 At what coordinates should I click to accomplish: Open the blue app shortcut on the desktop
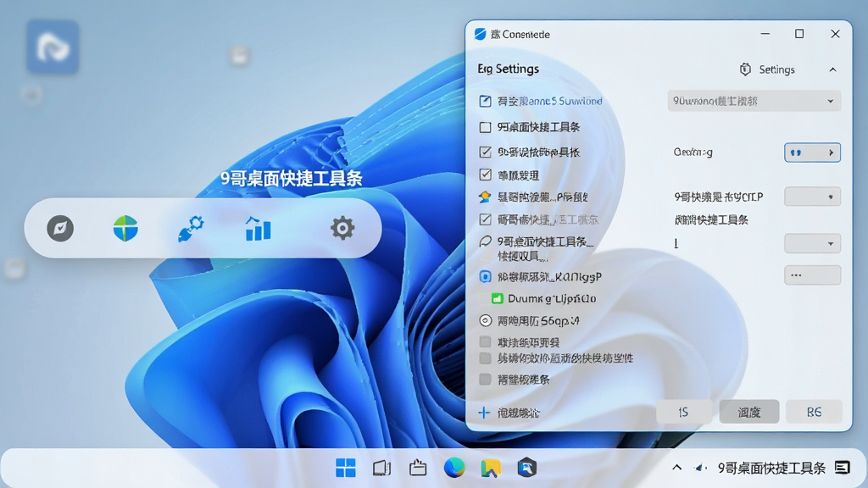(x=53, y=47)
